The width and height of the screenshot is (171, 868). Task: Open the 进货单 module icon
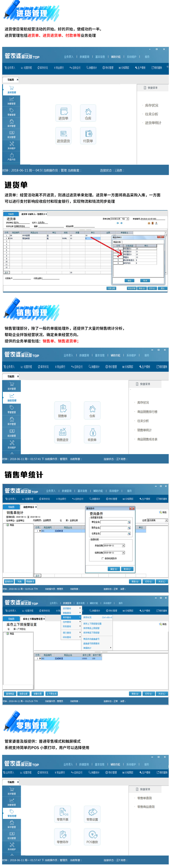(63, 113)
